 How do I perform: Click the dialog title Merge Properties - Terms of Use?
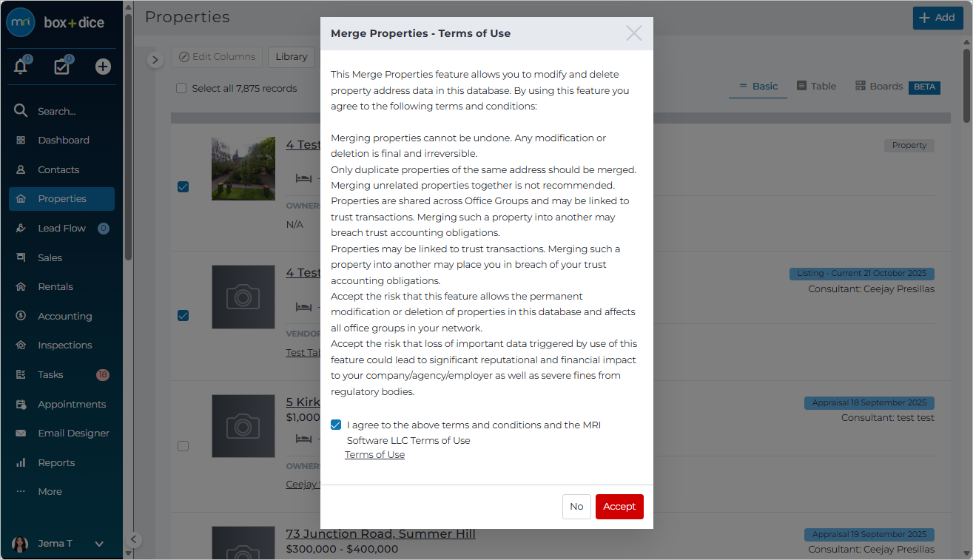coord(420,33)
